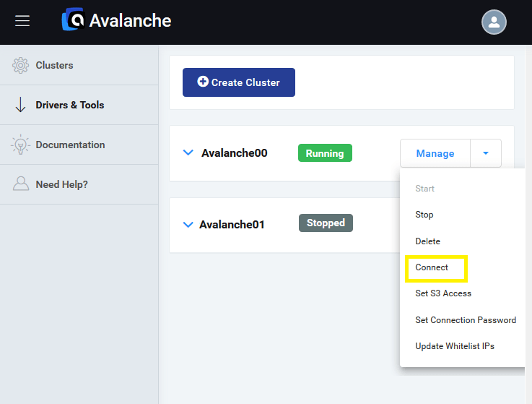The width and height of the screenshot is (532, 404).
Task: Open the Documentation page
Action: pyautogui.click(x=79, y=145)
